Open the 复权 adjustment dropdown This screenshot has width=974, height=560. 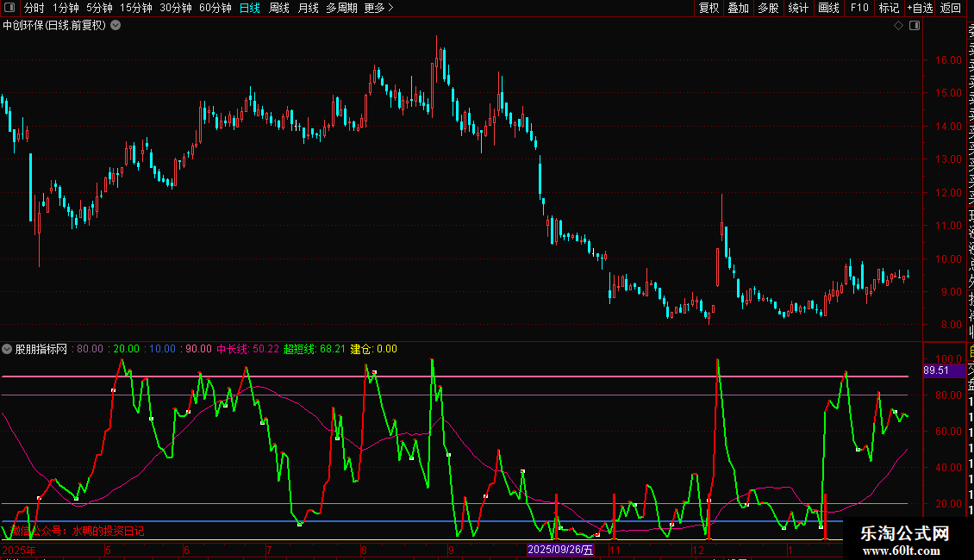coord(709,8)
